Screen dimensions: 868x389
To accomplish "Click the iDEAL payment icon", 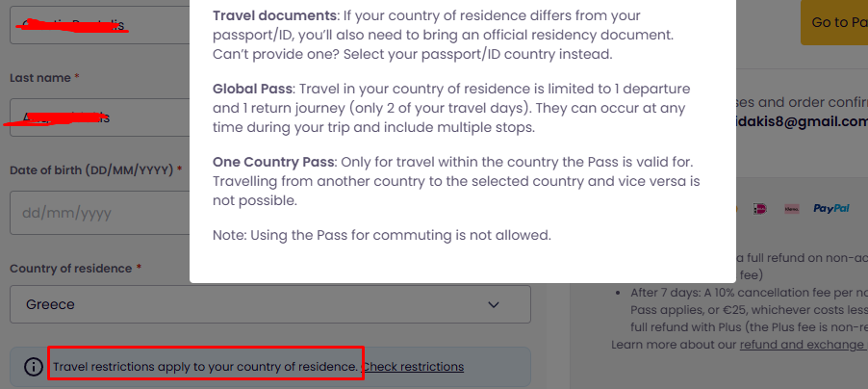I will point(759,207).
